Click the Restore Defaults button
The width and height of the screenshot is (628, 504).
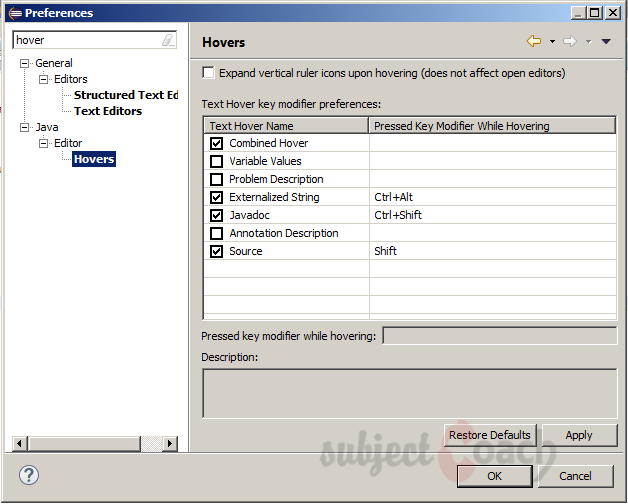(490, 435)
